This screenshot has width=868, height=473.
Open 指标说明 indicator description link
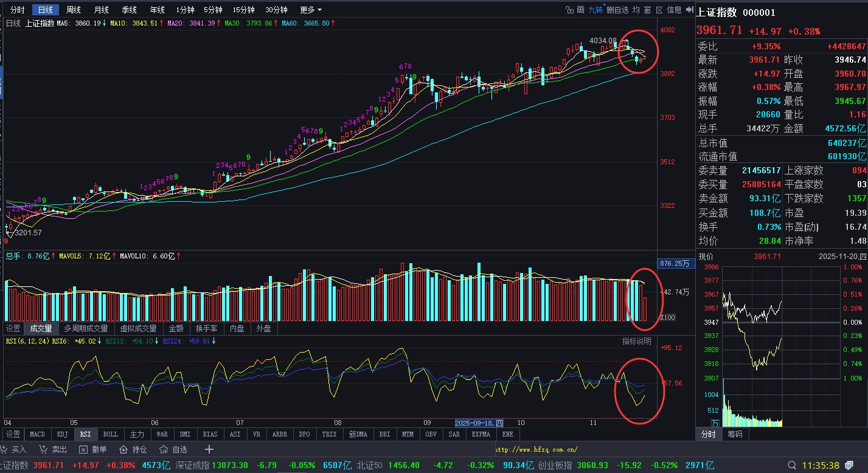click(636, 341)
